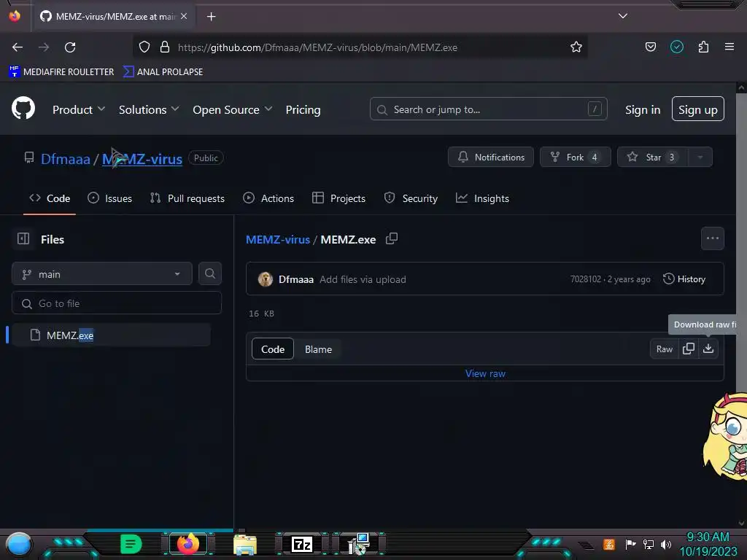The width and height of the screenshot is (747, 560).
Task: Click the green checkmark extension icon
Action: pyautogui.click(x=676, y=47)
